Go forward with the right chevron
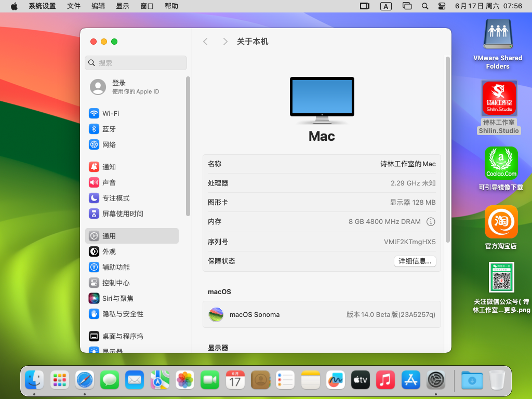Screen dimensions: 532x399 225,42
